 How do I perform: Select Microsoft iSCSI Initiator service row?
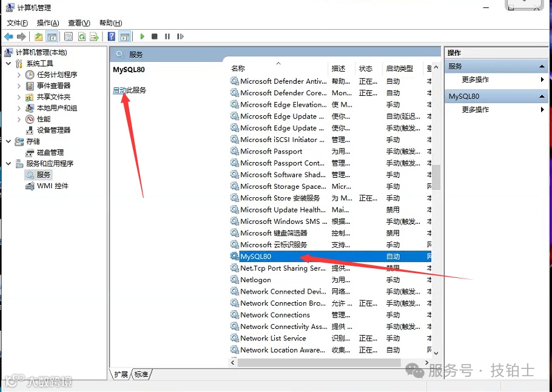(331, 140)
